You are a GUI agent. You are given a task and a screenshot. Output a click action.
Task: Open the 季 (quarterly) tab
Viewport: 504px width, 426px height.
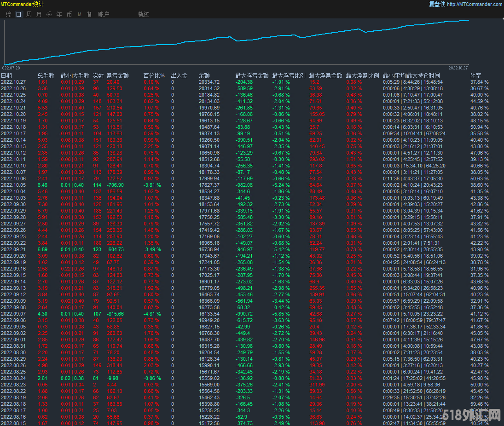pos(49,14)
